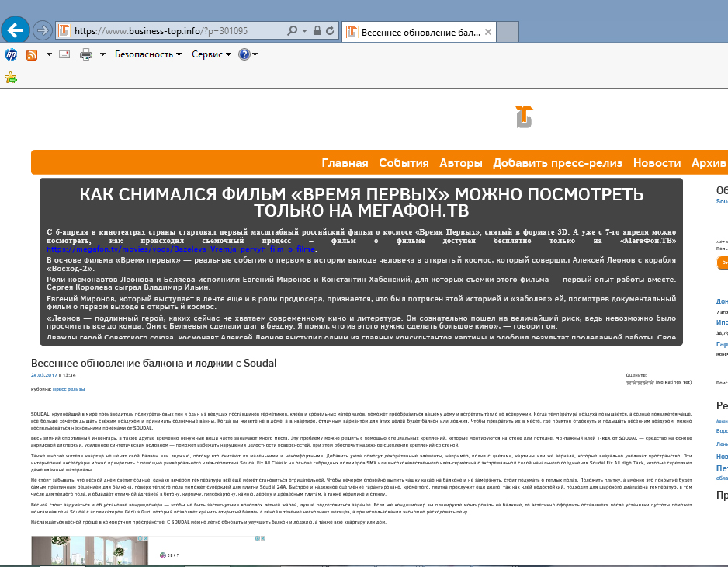Viewport: 728px width, 567px height.
Task: Click the Print icon
Action: 86,54
